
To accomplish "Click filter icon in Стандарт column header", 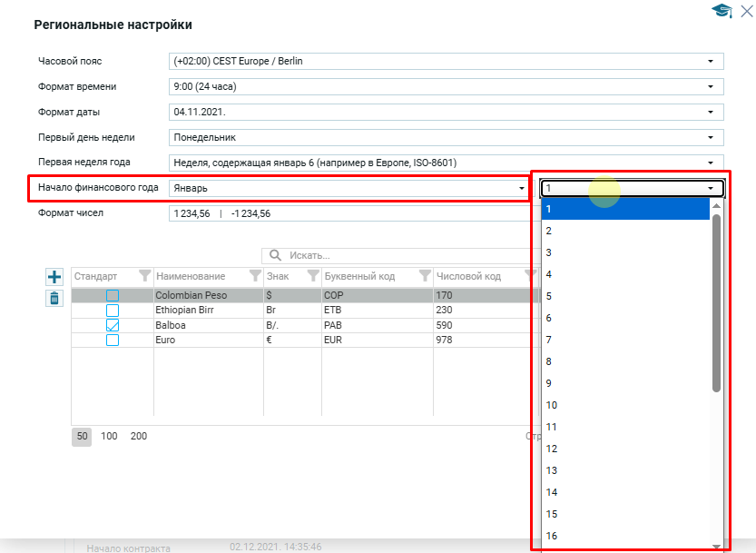I will 144,276.
